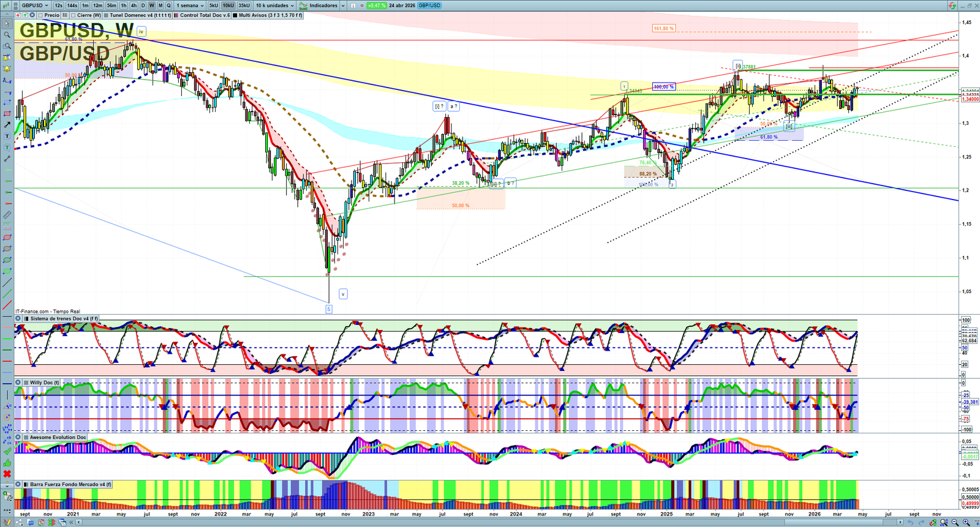
Task: Pick the dark blue horizontal line color
Action: tap(7, 384)
